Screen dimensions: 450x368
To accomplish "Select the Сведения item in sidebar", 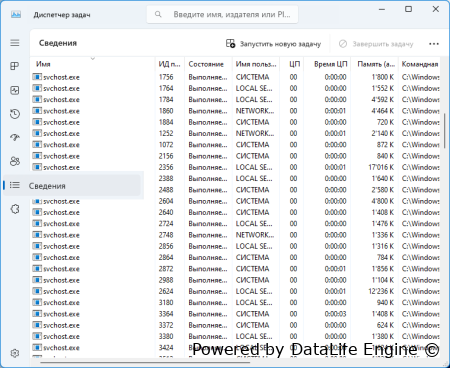I will tap(72, 185).
